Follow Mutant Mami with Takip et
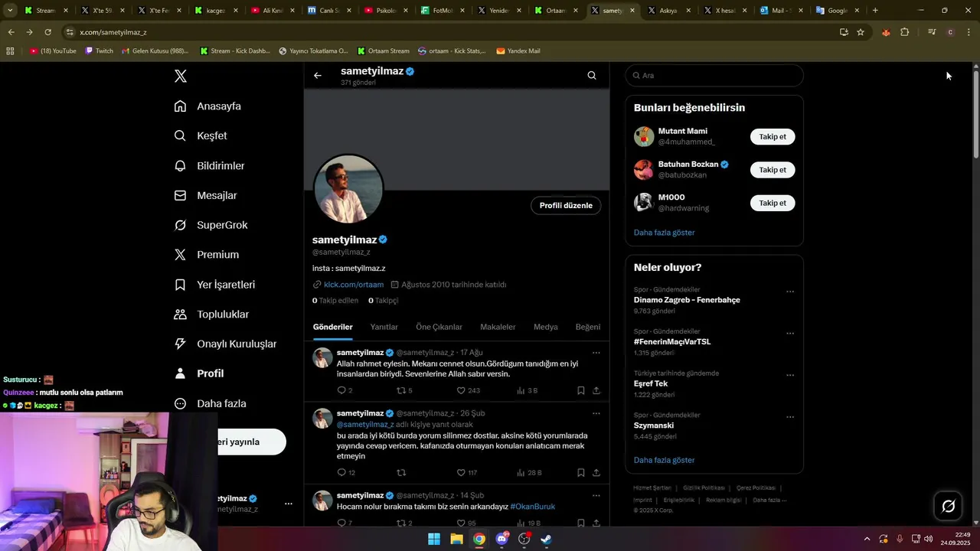Image resolution: width=980 pixels, height=551 pixels. pos(773,137)
